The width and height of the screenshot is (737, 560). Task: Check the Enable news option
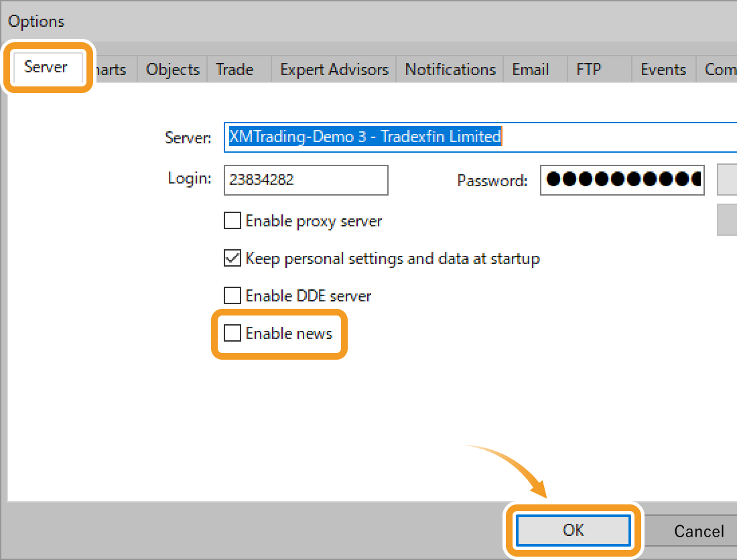[x=232, y=333]
